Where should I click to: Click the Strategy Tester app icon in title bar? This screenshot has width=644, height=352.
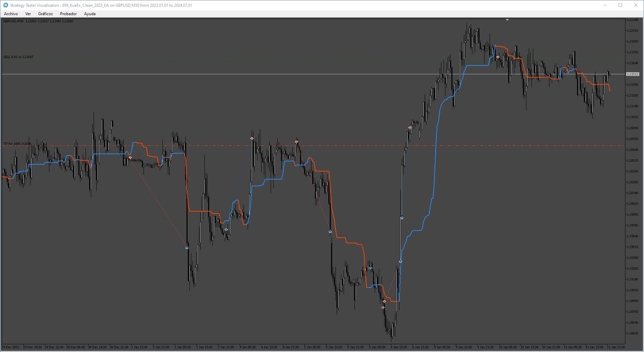coord(5,5)
